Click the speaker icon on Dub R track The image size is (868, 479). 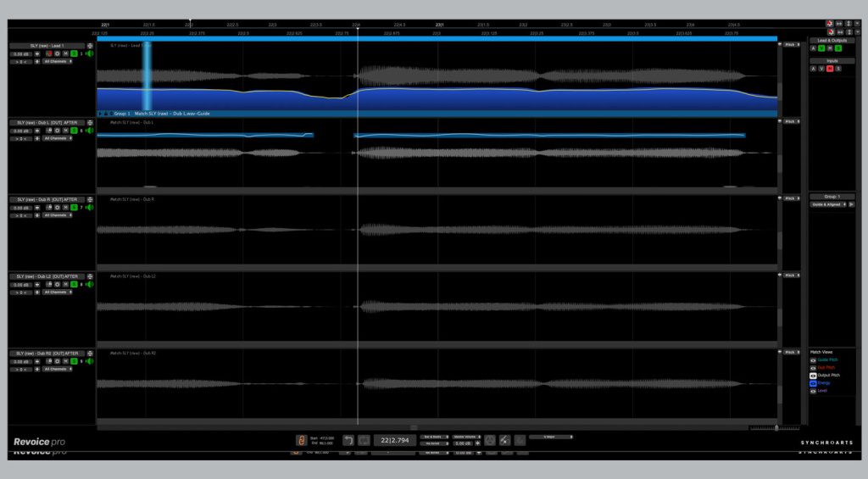pos(90,208)
